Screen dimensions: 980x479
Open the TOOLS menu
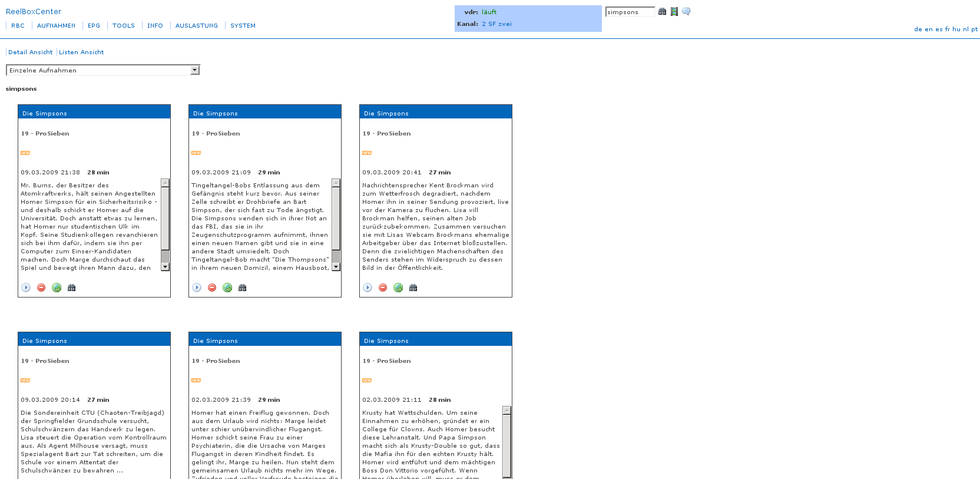click(124, 25)
